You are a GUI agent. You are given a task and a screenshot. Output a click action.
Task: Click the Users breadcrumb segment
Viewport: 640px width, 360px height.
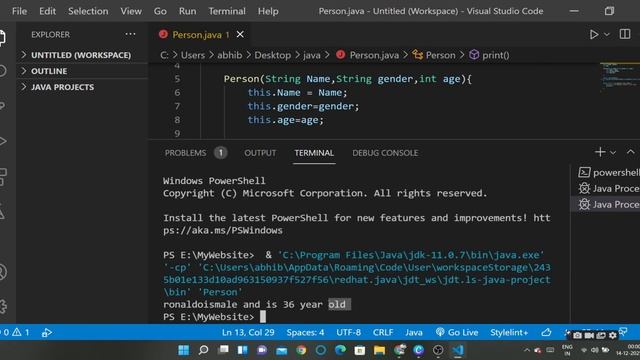193,55
